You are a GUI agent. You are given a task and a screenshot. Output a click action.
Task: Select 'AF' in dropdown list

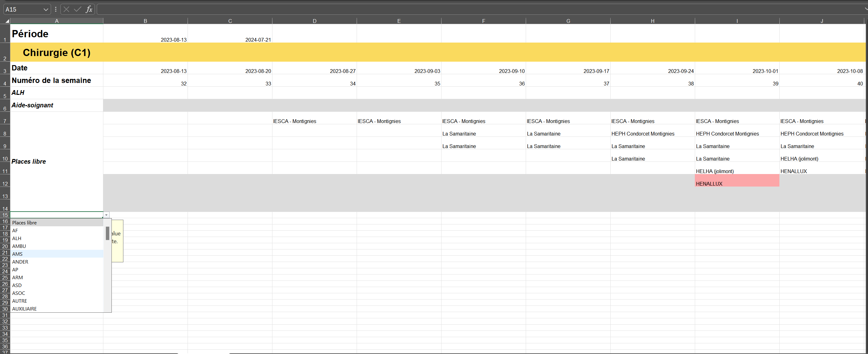57,230
